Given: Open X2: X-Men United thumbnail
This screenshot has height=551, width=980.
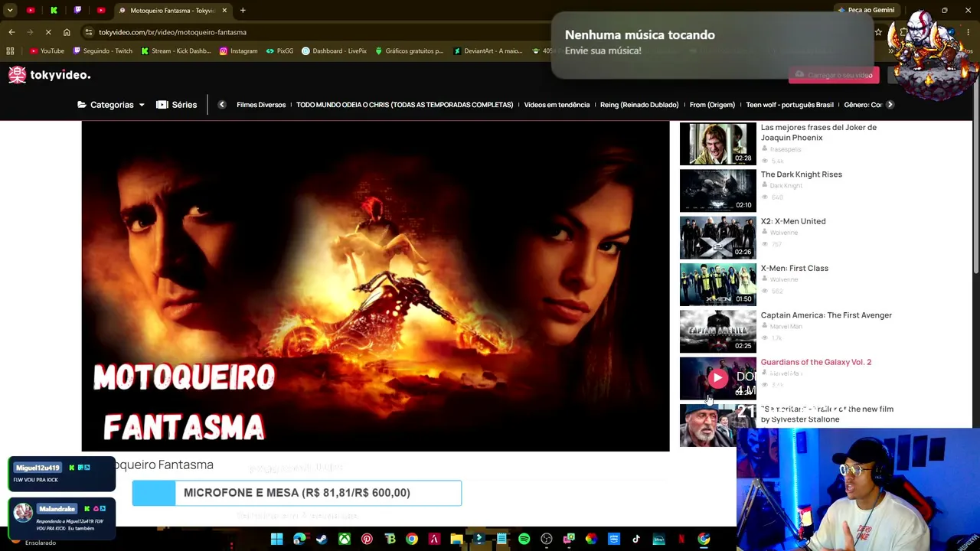Looking at the screenshot, I should tap(717, 237).
